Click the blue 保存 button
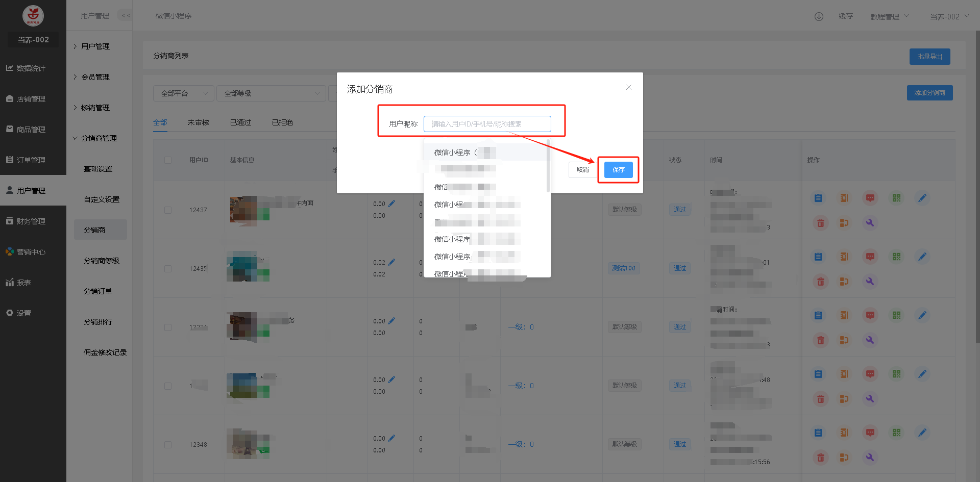The height and width of the screenshot is (482, 980). coord(618,170)
